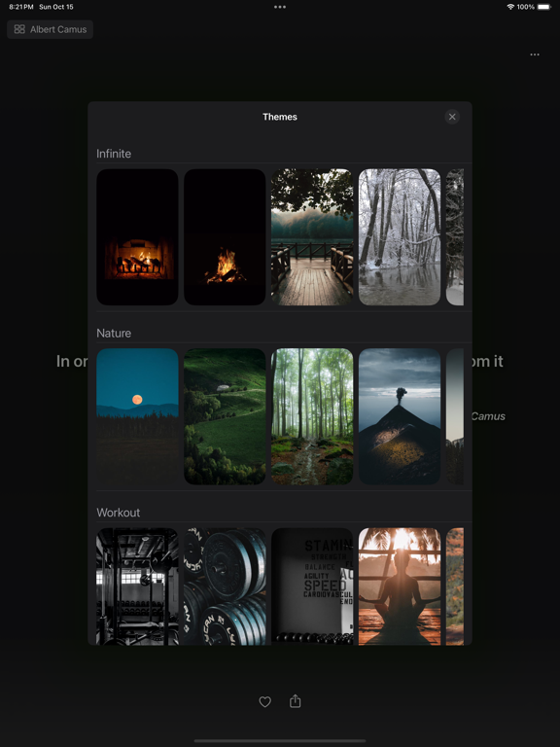Choose the snowy forest theme
The height and width of the screenshot is (747, 560).
coord(400,236)
